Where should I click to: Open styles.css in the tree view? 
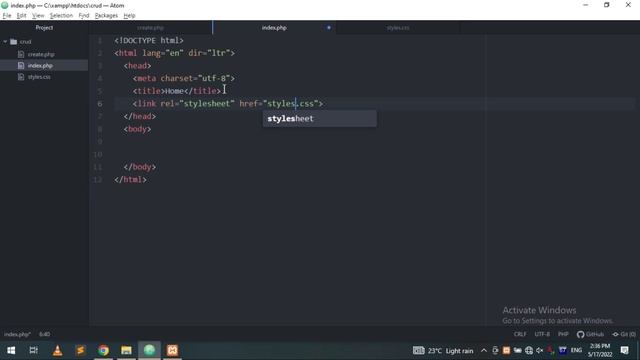click(x=39, y=77)
